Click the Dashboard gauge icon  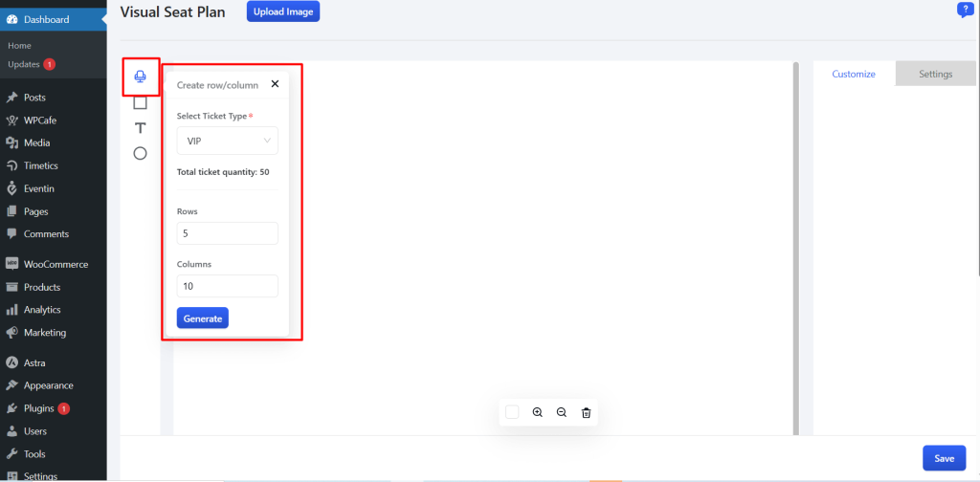point(11,19)
